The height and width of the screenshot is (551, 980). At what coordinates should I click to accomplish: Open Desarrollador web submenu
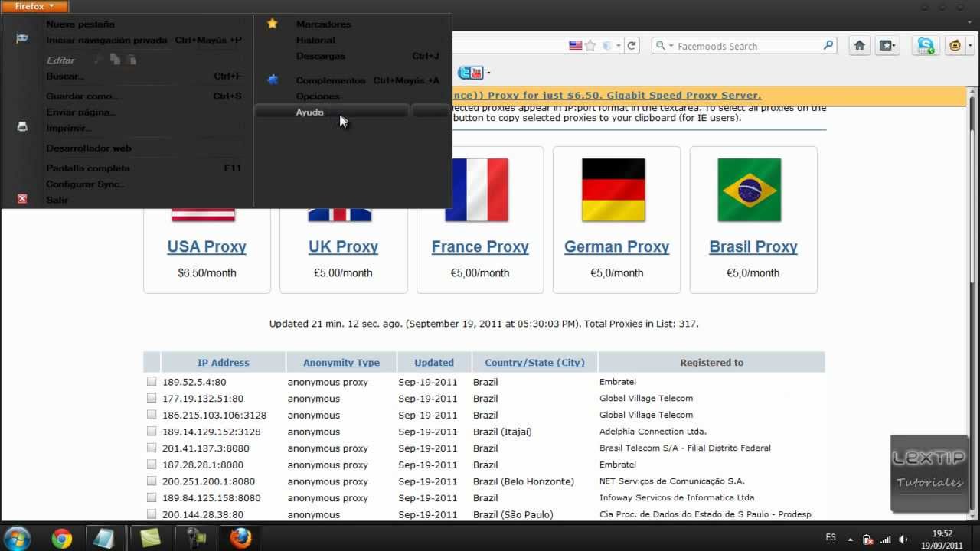pyautogui.click(x=88, y=148)
